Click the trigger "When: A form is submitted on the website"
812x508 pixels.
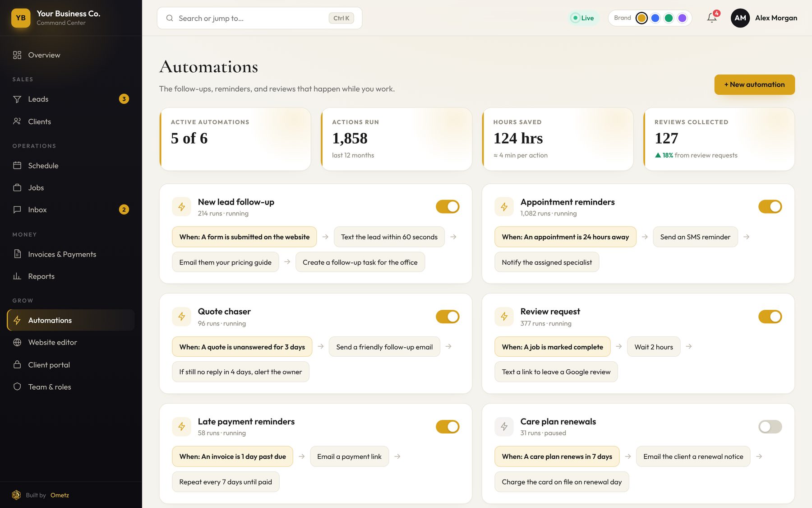(245, 237)
